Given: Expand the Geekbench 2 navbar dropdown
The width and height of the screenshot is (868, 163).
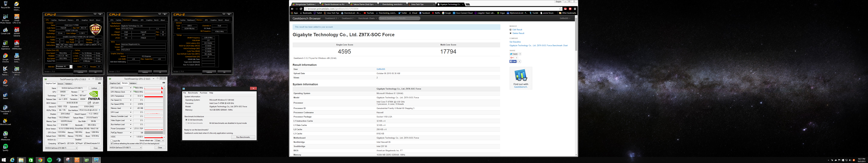Looking at the screenshot, I should 348,18.
